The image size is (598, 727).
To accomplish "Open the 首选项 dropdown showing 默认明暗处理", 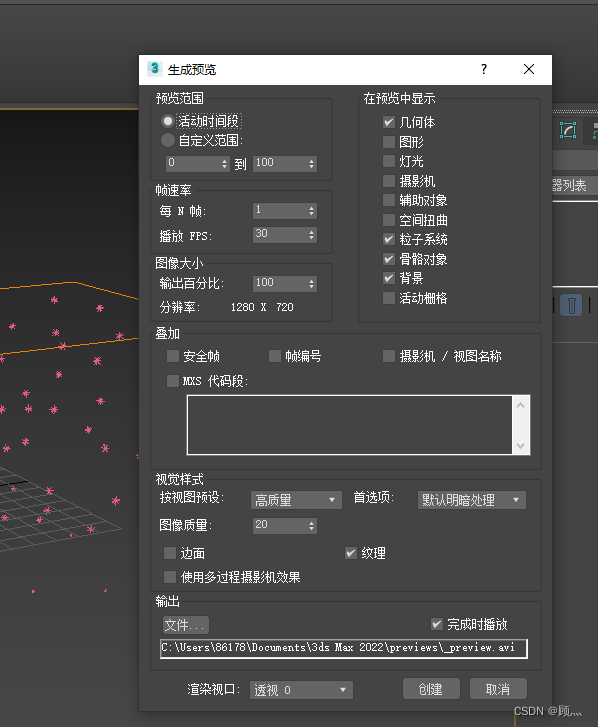I will click(x=472, y=500).
